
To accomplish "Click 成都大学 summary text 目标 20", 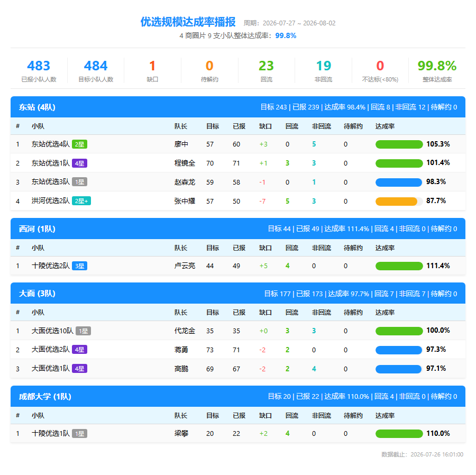I will 279,396.
